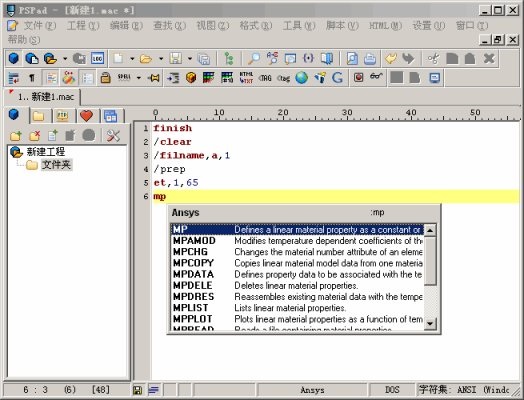Toggle the full screen monitor icon
This screenshot has width=524, height=400.
coord(434,78)
